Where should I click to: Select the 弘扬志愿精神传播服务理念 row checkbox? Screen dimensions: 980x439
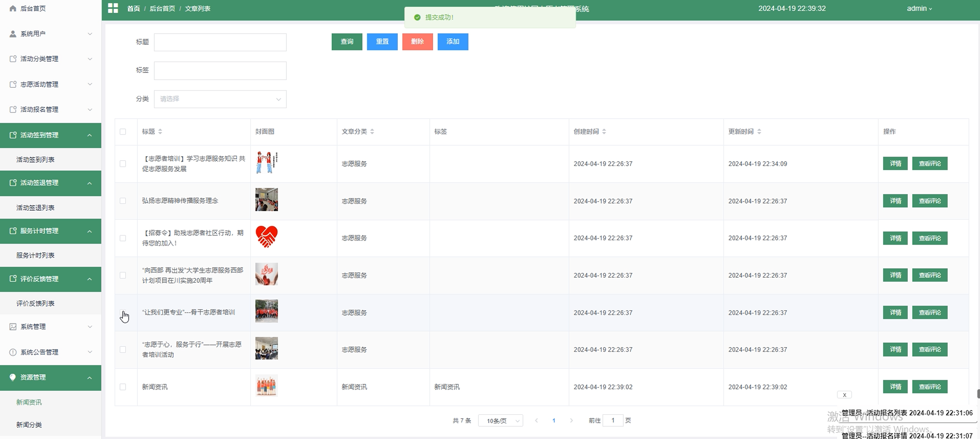click(122, 201)
